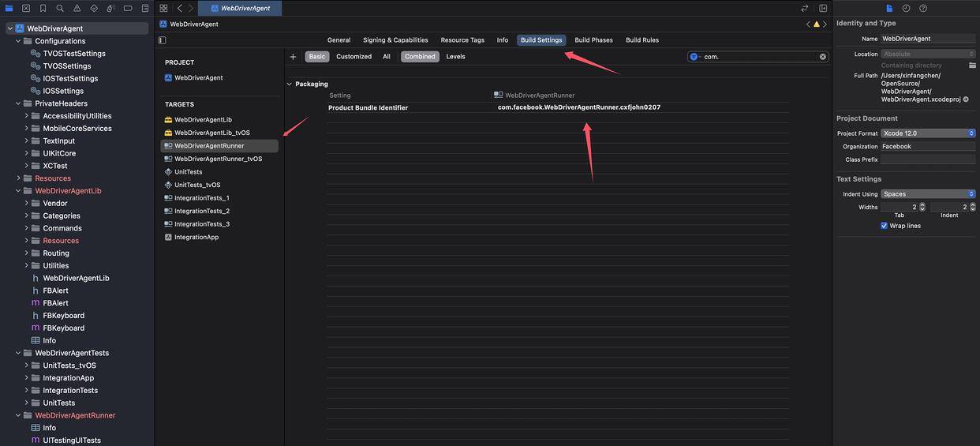Select the WebDriverAgentRunner_tvOS target

[x=219, y=159]
